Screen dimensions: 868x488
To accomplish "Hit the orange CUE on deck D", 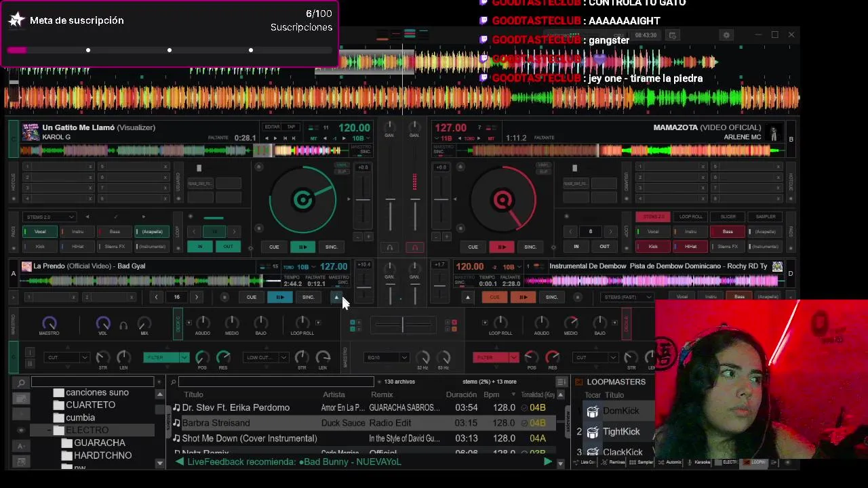I will click(494, 297).
